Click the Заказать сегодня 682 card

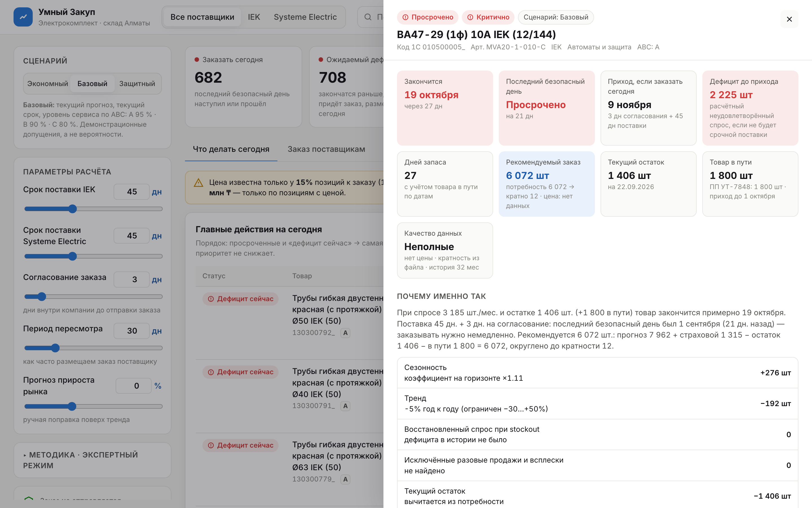[244, 87]
